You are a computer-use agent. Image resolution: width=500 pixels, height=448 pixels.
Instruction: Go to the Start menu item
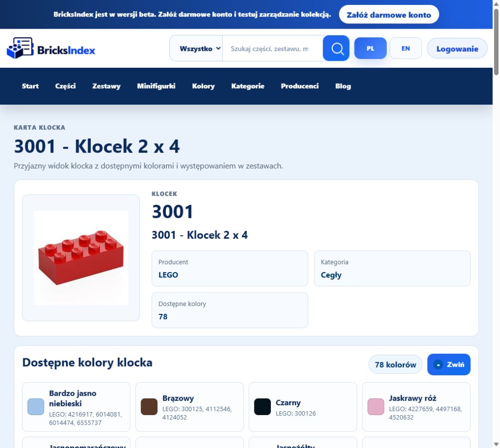pyautogui.click(x=30, y=86)
